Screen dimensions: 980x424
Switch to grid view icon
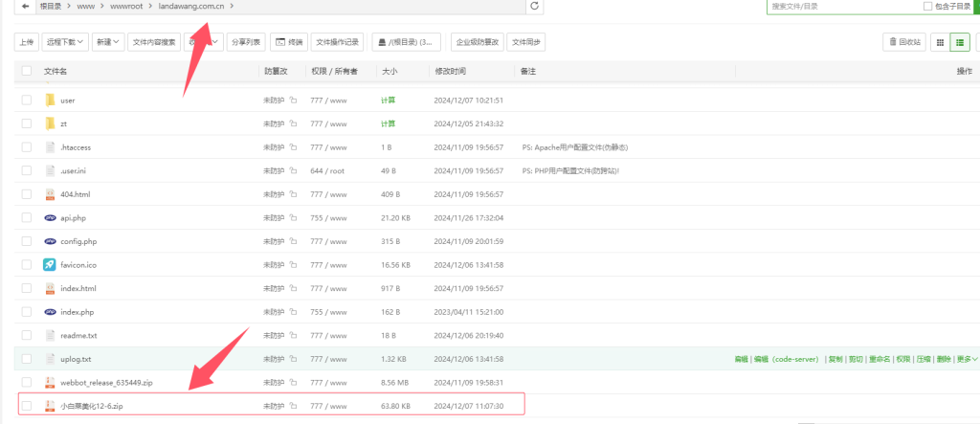tap(940, 42)
